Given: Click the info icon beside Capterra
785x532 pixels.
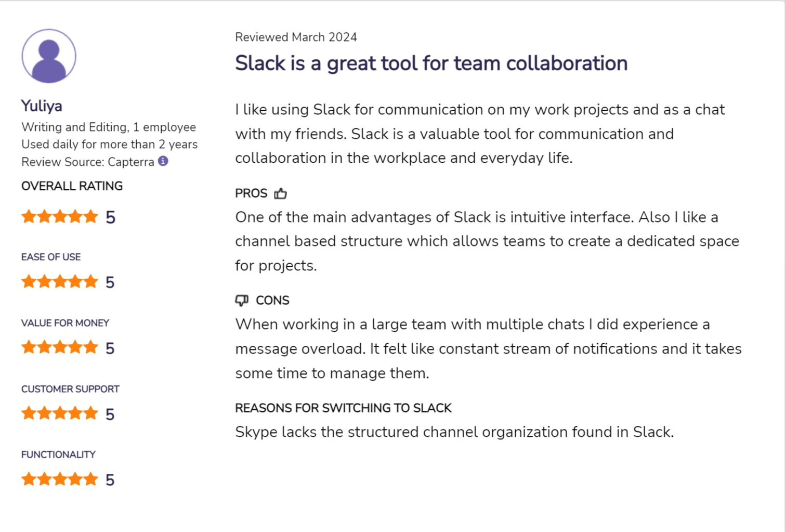Looking at the screenshot, I should click(163, 161).
